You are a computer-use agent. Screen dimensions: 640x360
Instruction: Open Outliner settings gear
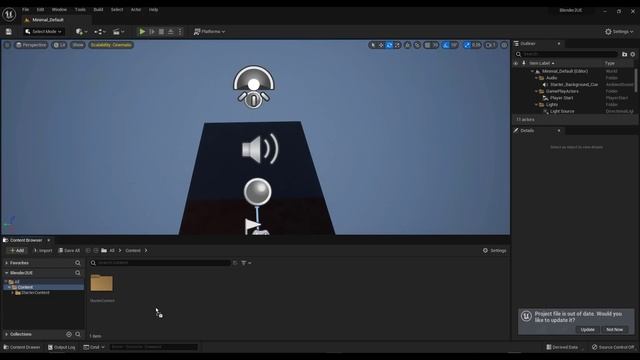point(633,54)
